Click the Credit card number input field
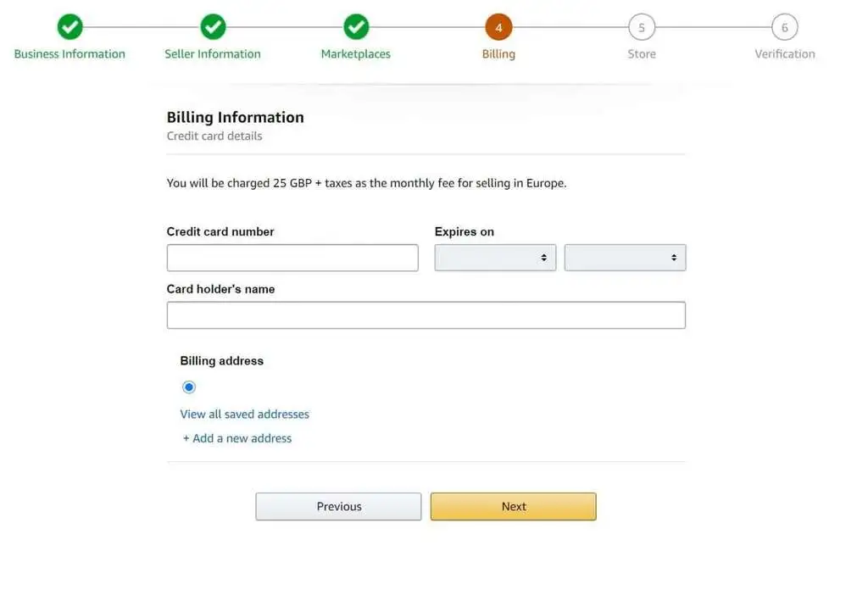The height and width of the screenshot is (595, 868). (x=292, y=257)
